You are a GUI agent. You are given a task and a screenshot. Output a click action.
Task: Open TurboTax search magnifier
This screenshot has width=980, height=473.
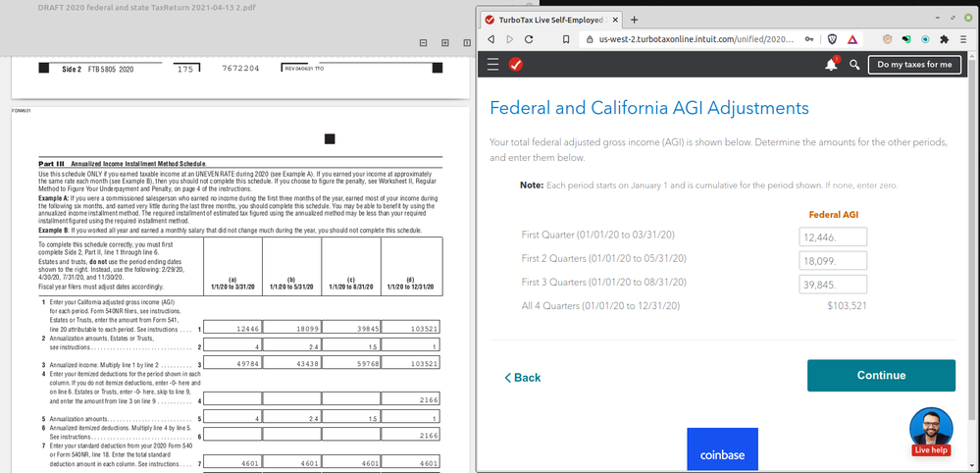(854, 65)
